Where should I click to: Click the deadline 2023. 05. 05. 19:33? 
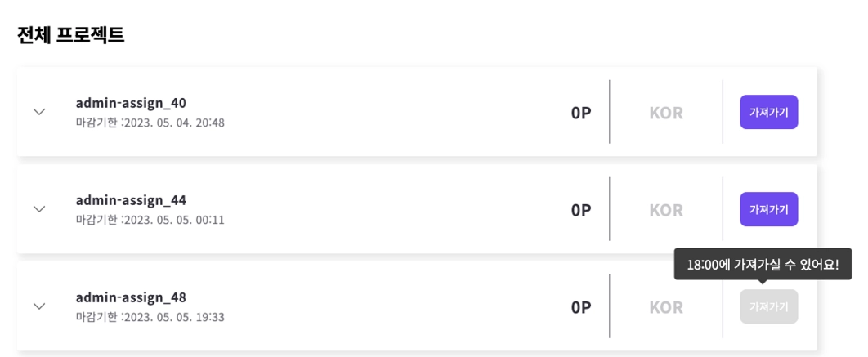pyautogui.click(x=174, y=318)
